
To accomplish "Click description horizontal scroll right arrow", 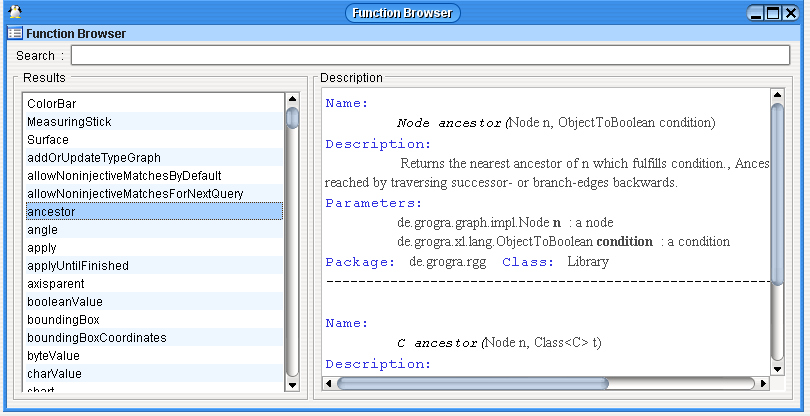I will [763, 383].
